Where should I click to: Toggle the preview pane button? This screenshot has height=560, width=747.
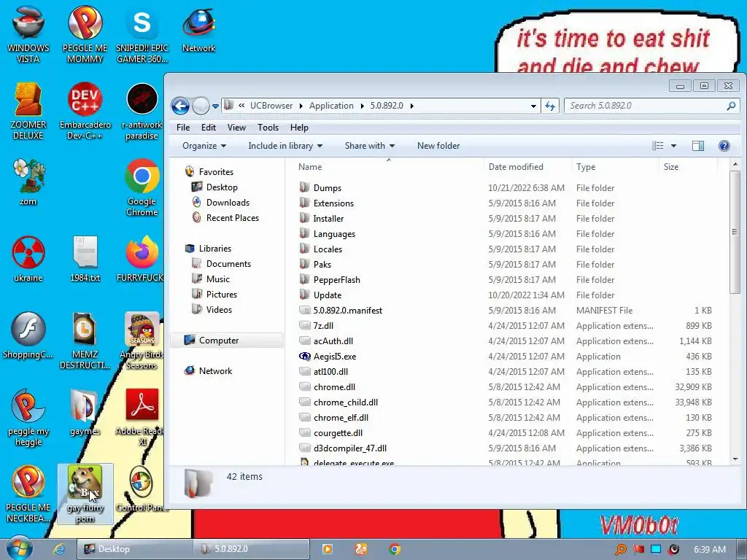coord(698,146)
